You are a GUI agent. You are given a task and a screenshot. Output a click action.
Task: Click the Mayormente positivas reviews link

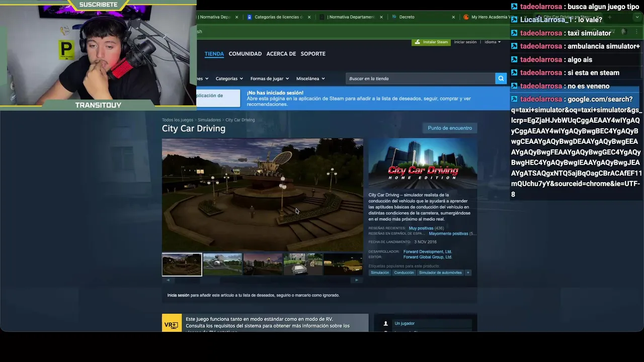click(x=448, y=234)
